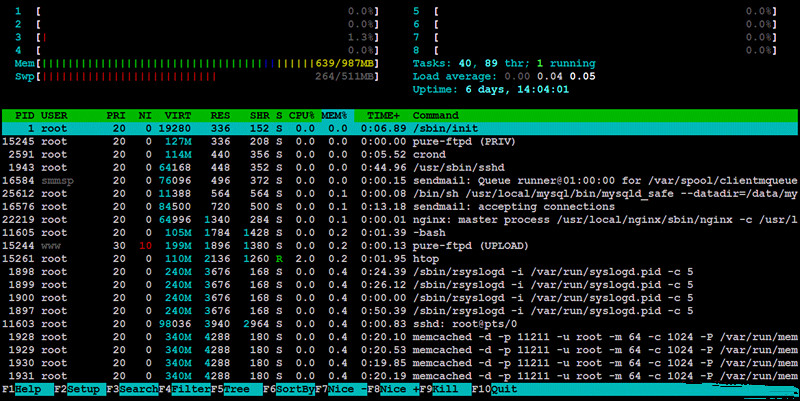Select memcached row with PID 1928
Screen dimensions: 800x401
tap(399, 337)
